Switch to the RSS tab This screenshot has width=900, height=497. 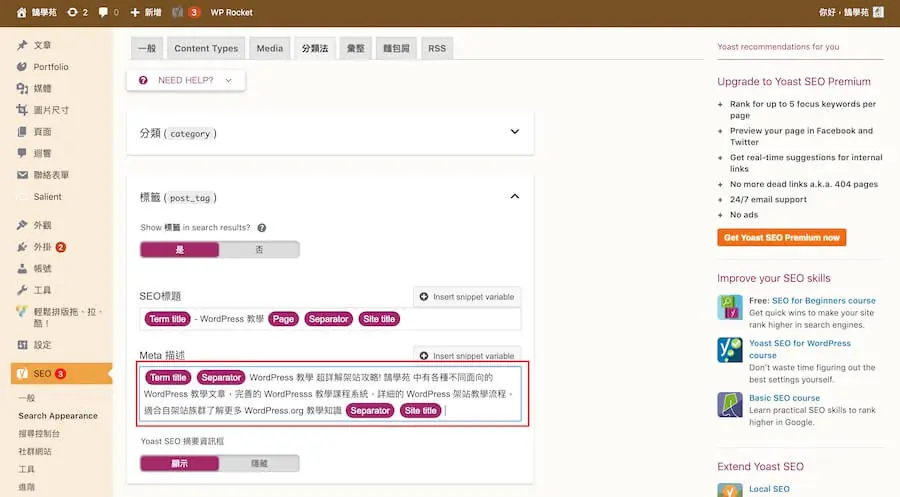pos(437,48)
